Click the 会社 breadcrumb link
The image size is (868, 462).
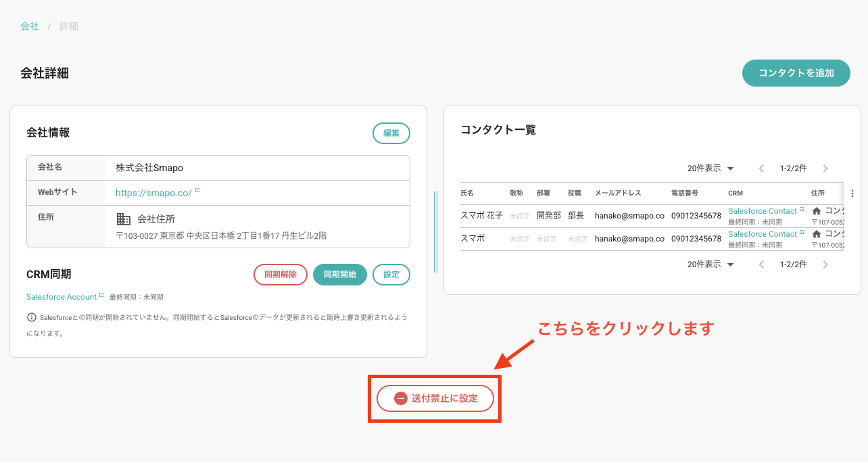tap(30, 26)
